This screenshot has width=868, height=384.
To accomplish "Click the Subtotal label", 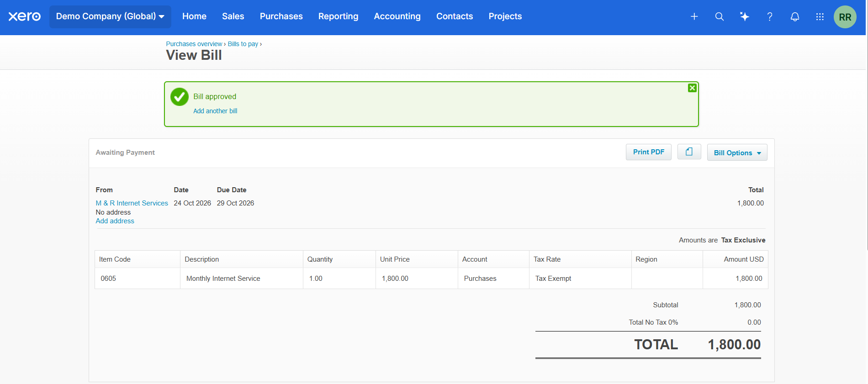I will tap(666, 305).
